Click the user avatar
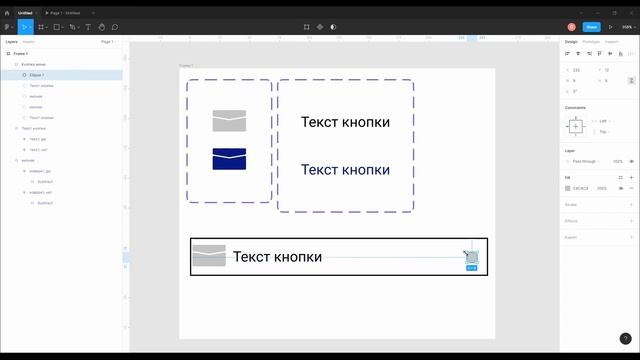 coord(571,27)
